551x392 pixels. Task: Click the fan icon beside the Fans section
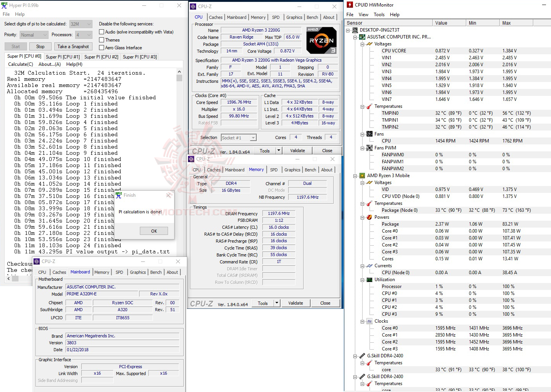369,134
